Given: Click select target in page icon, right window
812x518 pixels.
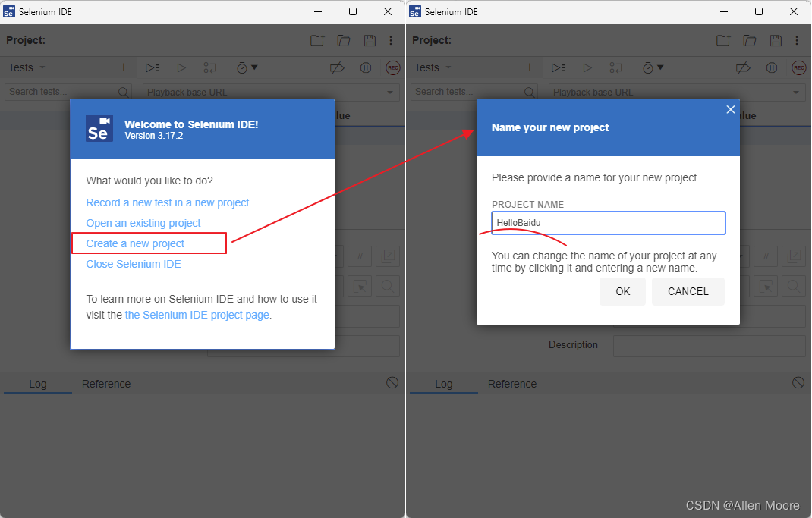Looking at the screenshot, I should pyautogui.click(x=766, y=286).
